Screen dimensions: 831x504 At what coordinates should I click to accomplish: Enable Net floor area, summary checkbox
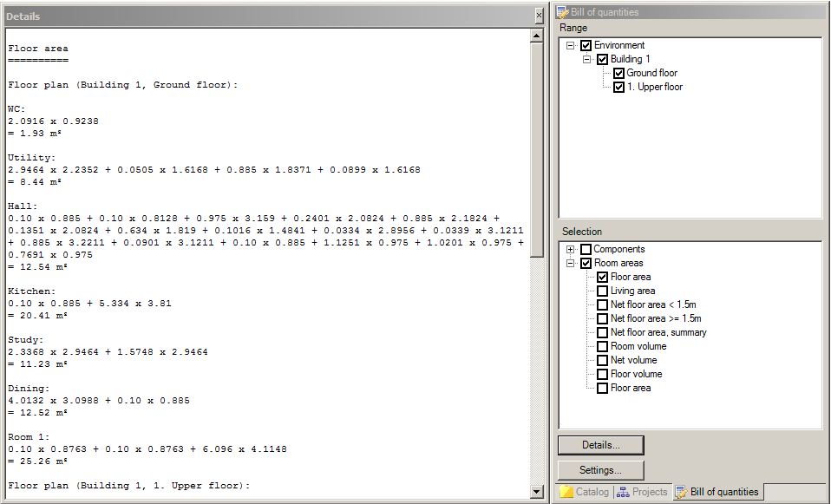[x=602, y=333]
